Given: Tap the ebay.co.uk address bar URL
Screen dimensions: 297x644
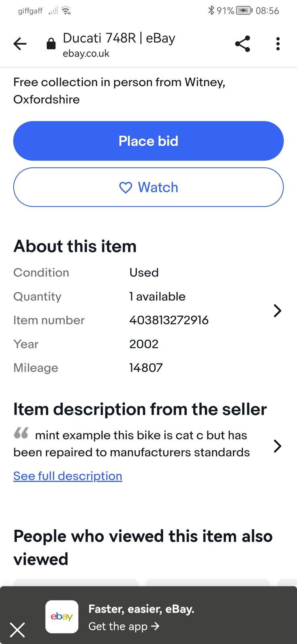Looking at the screenshot, I should 86,54.
